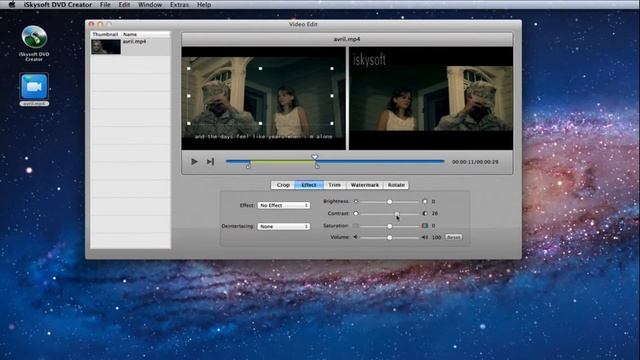The width and height of the screenshot is (640, 360).
Task: Open the Extras menu
Action: (179, 5)
